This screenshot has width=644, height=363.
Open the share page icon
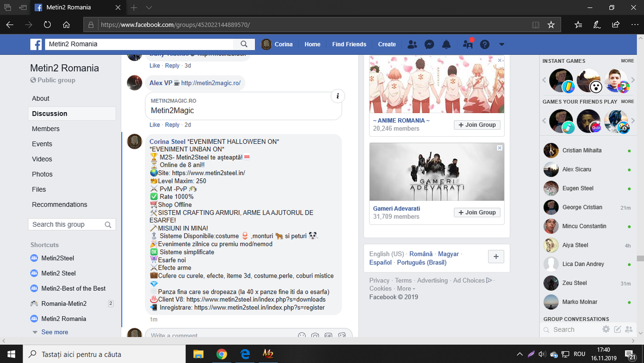615,25
